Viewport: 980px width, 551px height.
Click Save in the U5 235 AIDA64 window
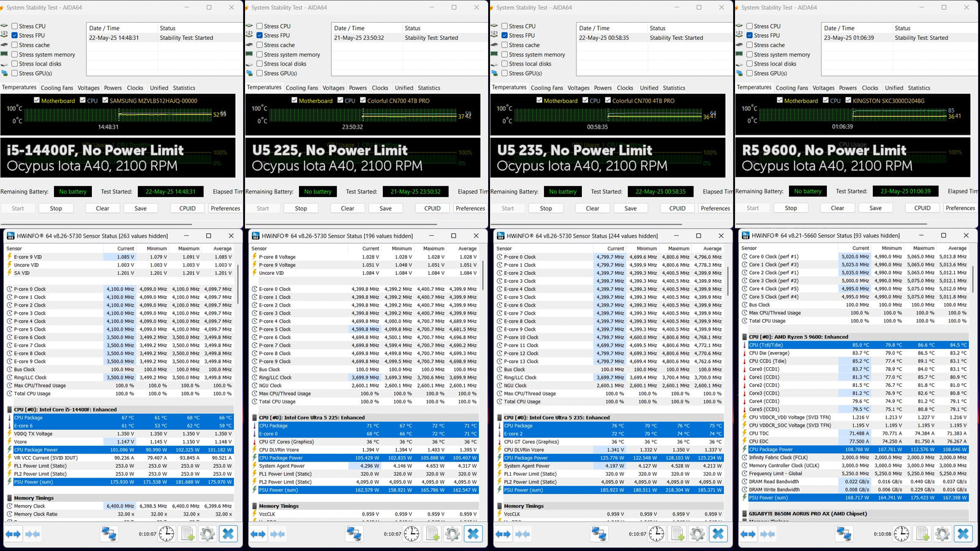pyautogui.click(x=630, y=208)
